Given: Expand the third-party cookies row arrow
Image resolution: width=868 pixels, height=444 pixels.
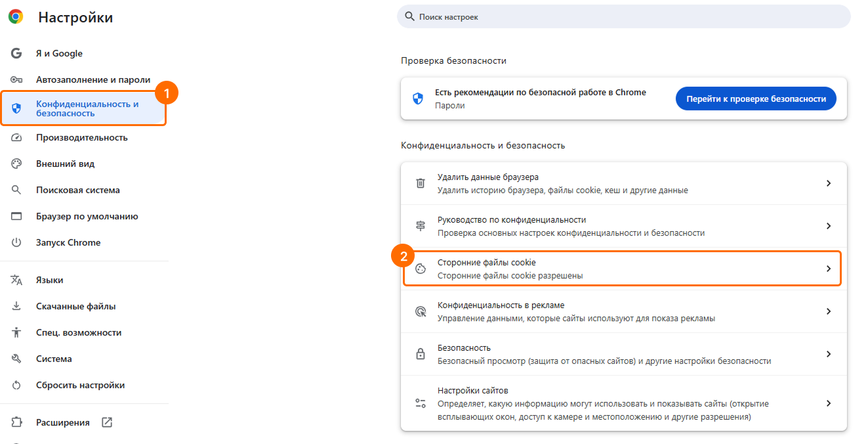Looking at the screenshot, I should click(x=829, y=269).
